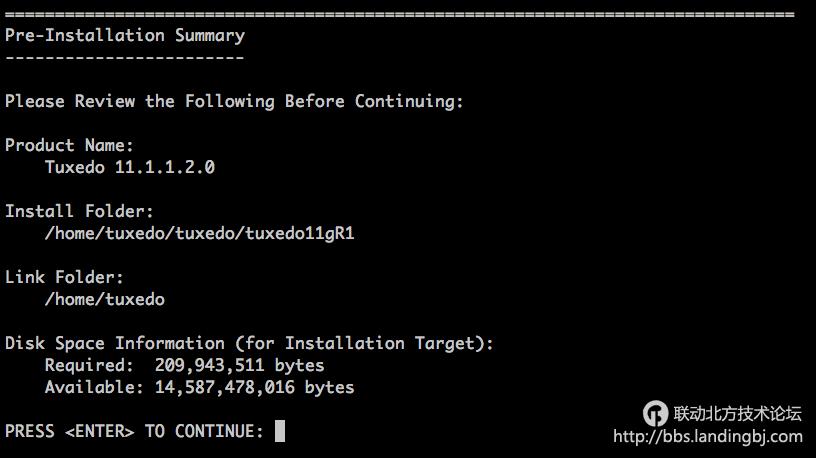The image size is (816, 458).
Task: Click the Chinese forum name watermark text
Action: [x=737, y=413]
